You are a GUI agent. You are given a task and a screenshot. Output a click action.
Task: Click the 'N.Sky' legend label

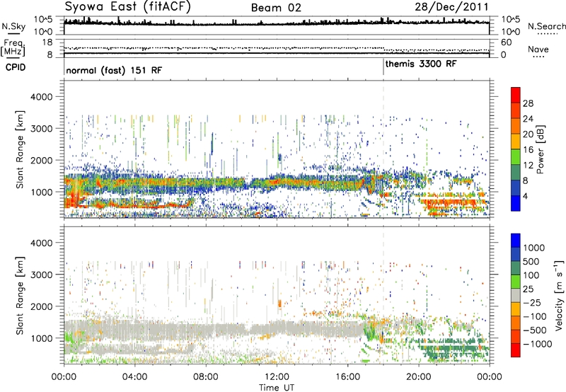click(13, 27)
